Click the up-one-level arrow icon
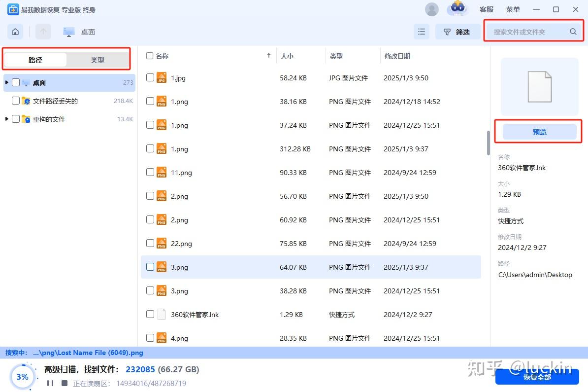 (x=43, y=32)
